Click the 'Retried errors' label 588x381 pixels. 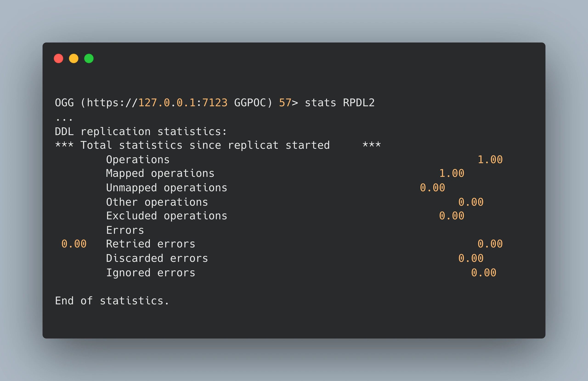(x=151, y=244)
